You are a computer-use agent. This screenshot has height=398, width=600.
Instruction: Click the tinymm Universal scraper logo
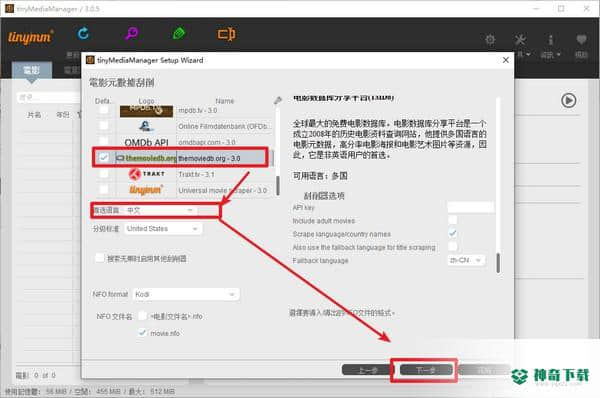(x=146, y=190)
